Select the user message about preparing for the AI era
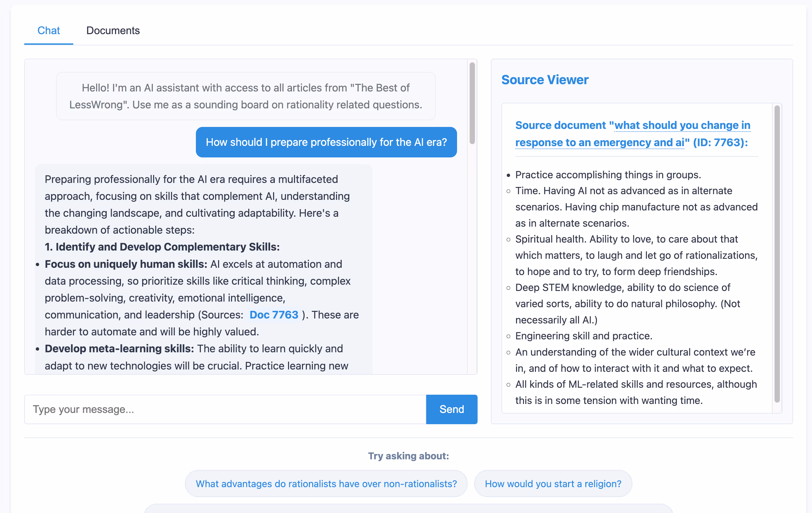 (x=326, y=142)
